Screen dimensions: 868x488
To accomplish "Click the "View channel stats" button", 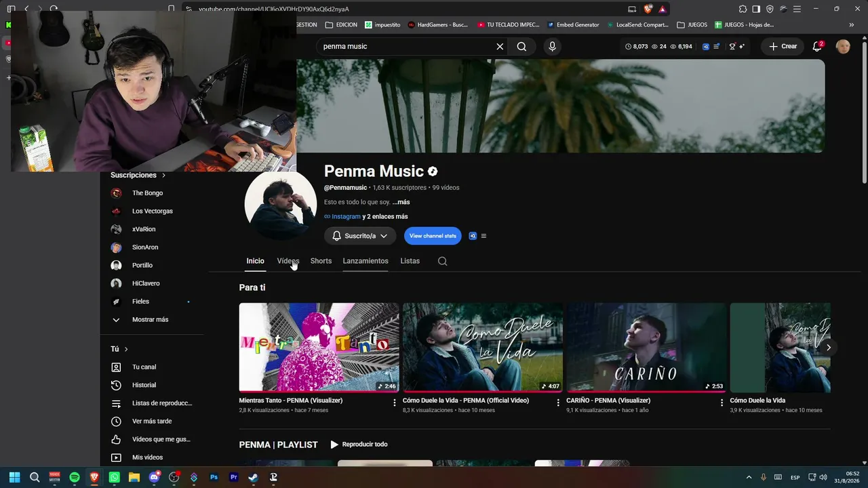I will pos(433,236).
